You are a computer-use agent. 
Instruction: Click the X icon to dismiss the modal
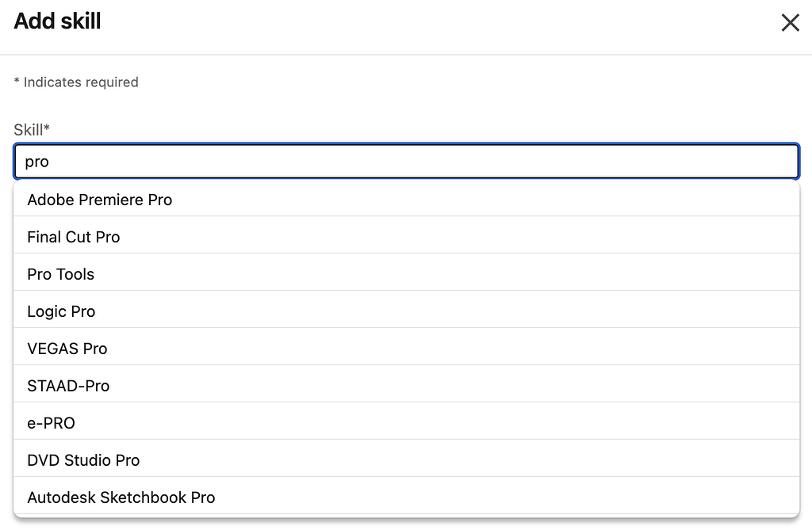[x=790, y=22]
